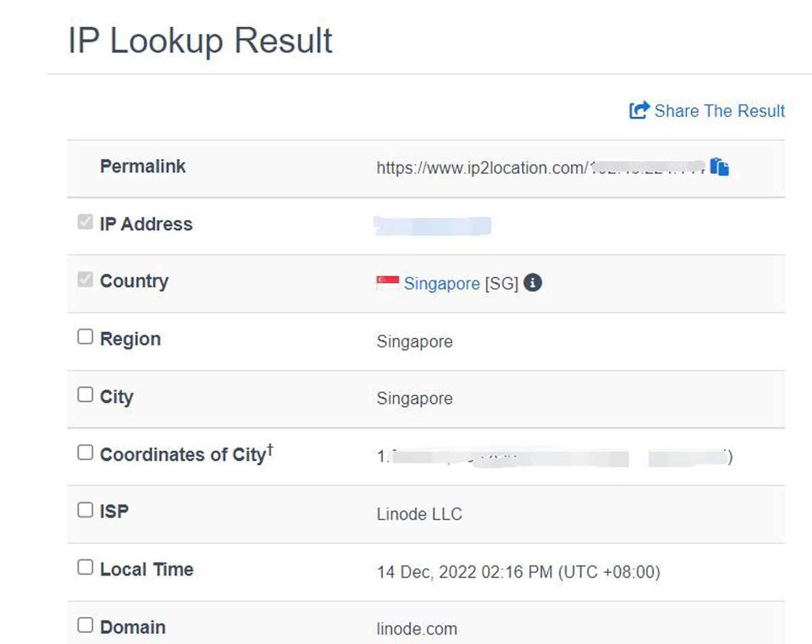Follow the blue Singapore country link
The height and width of the screenshot is (644, 812).
click(x=442, y=283)
